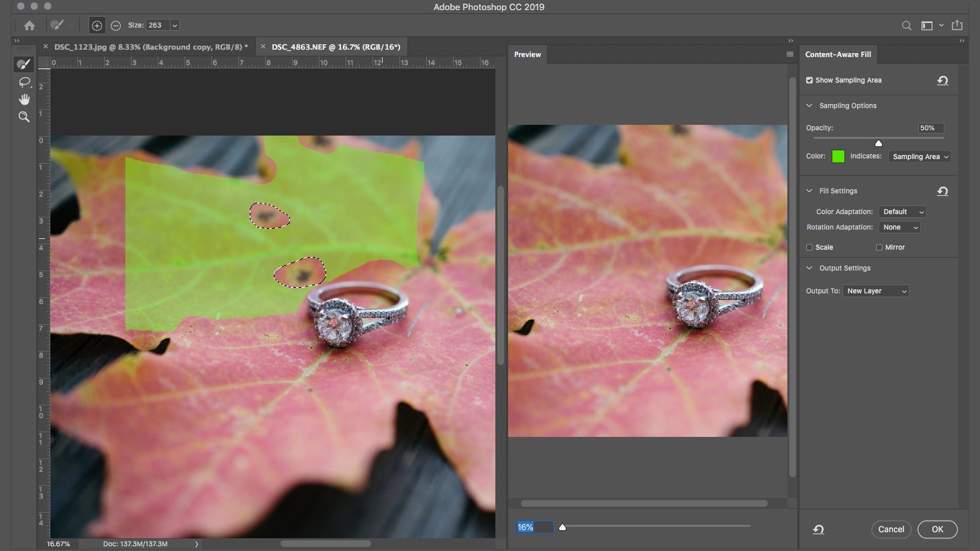Click the Doc: 137.3M/137.3M status text
This screenshot has height=551, width=980.
[136, 544]
